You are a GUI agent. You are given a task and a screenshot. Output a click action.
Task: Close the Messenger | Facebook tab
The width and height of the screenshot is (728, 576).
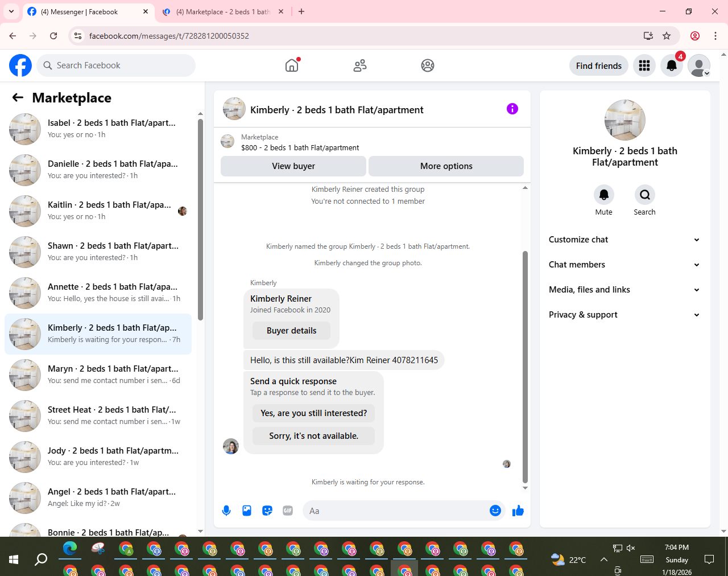(x=146, y=11)
